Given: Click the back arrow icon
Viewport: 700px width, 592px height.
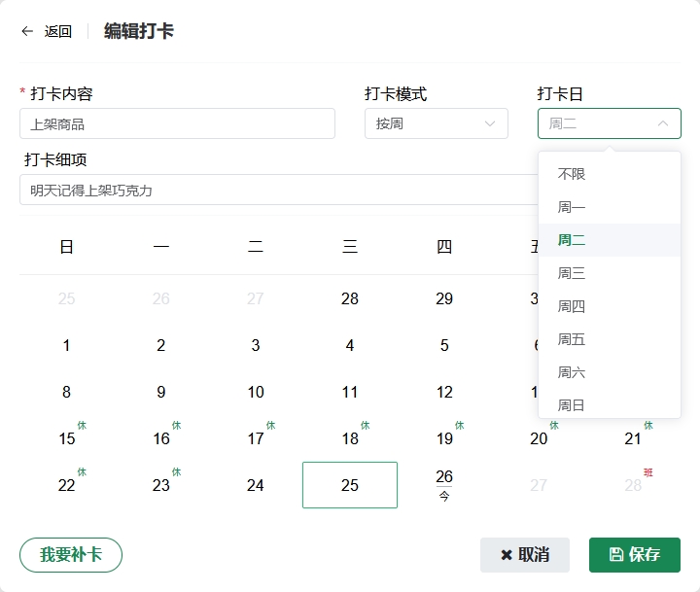Looking at the screenshot, I should coord(27,31).
